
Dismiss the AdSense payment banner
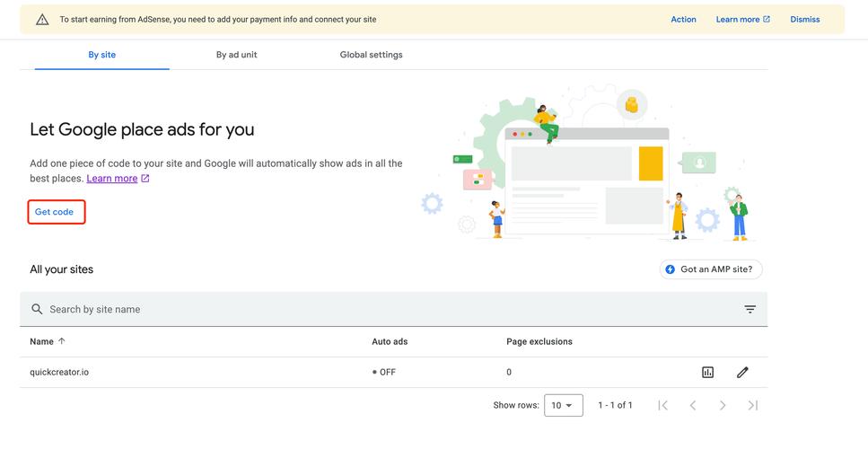pyautogui.click(x=804, y=20)
